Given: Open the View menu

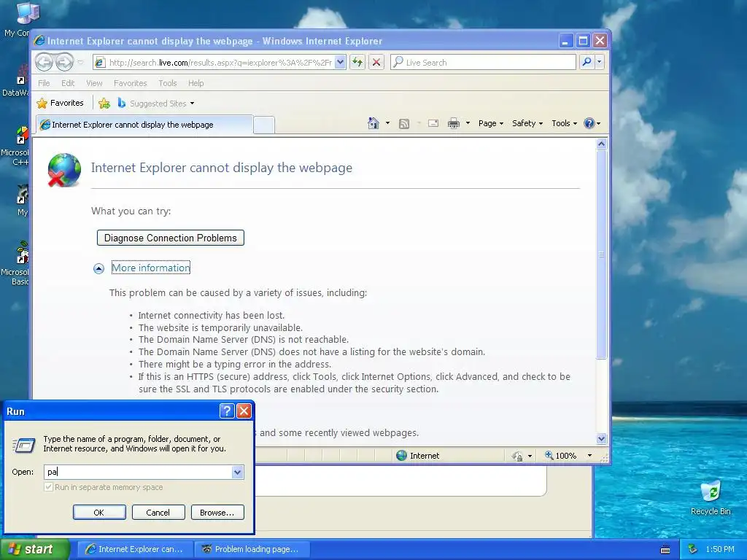Looking at the screenshot, I should point(94,83).
